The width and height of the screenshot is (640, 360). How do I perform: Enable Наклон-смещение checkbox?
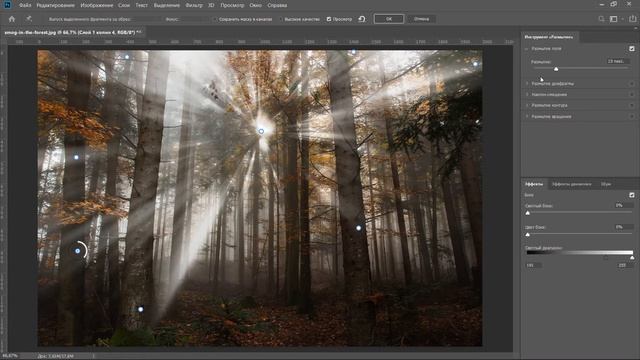click(631, 95)
